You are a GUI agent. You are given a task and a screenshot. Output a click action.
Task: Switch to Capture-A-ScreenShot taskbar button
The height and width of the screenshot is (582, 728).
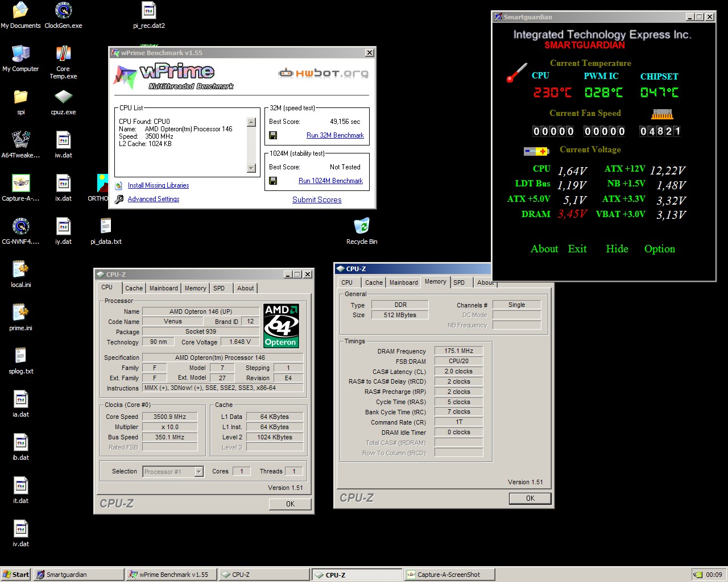point(449,575)
